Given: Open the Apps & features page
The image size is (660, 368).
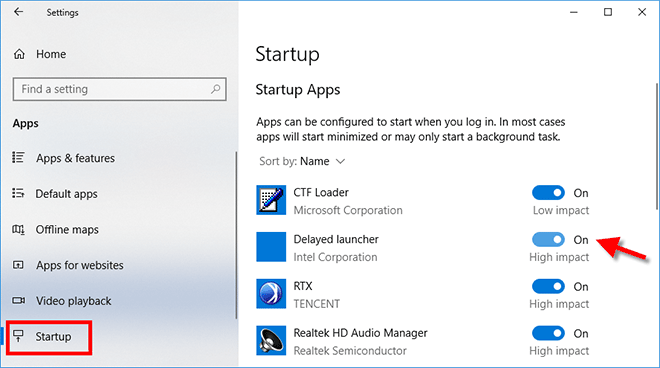Looking at the screenshot, I should click(x=75, y=158).
